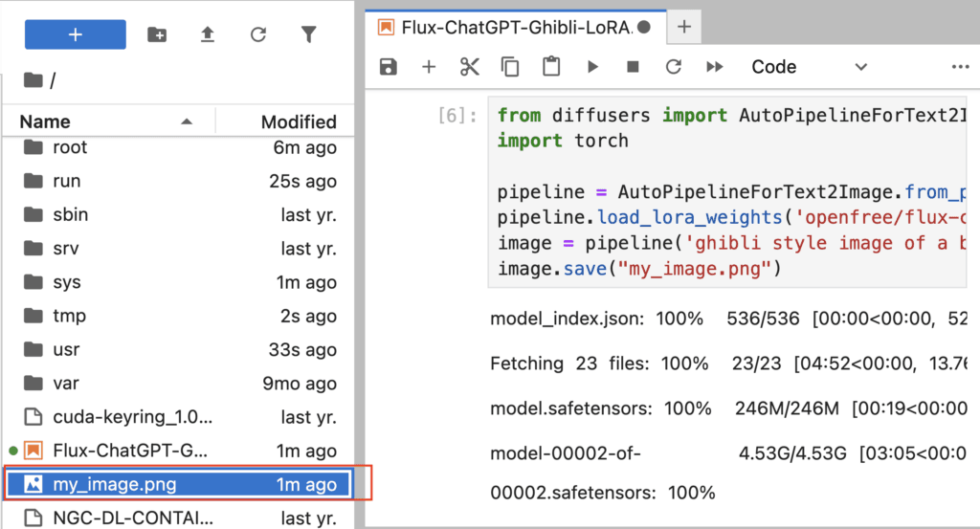Open the cell type Code dropdown
The width and height of the screenshot is (980, 529).
[x=810, y=67]
